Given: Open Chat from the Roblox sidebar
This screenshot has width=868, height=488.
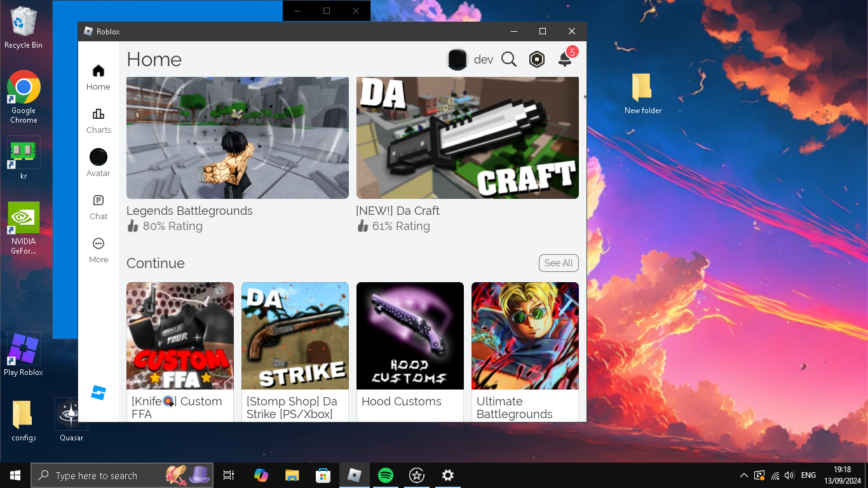Looking at the screenshot, I should (98, 207).
